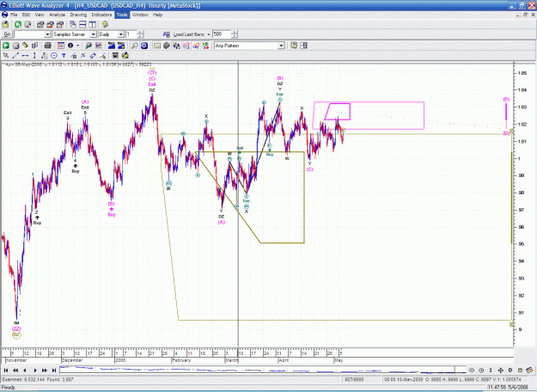Open the Daily timeframe dropdown

pos(120,34)
